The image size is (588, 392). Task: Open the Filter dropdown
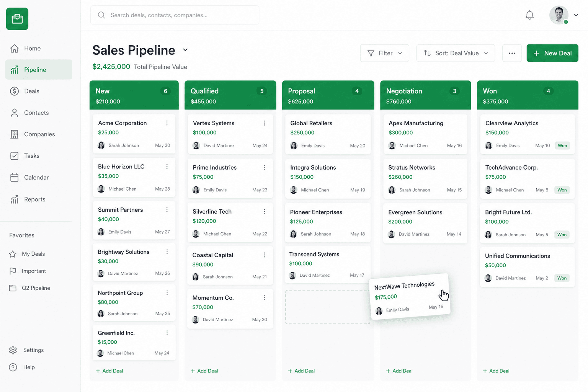pyautogui.click(x=385, y=53)
